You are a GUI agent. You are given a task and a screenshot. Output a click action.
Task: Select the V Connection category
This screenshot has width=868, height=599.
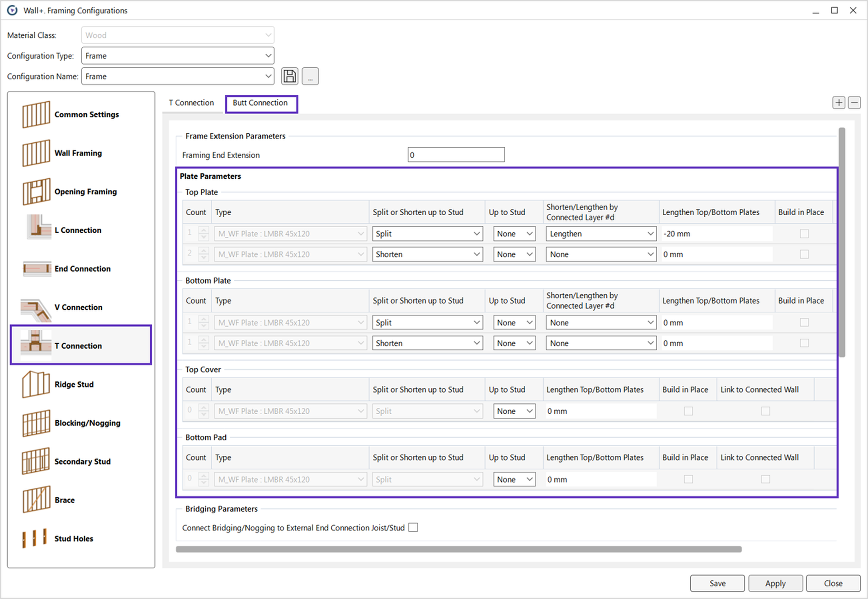click(x=78, y=307)
